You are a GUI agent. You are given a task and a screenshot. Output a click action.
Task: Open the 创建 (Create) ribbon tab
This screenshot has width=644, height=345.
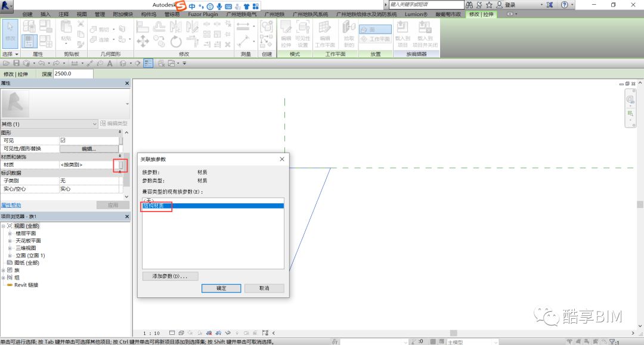pos(27,14)
